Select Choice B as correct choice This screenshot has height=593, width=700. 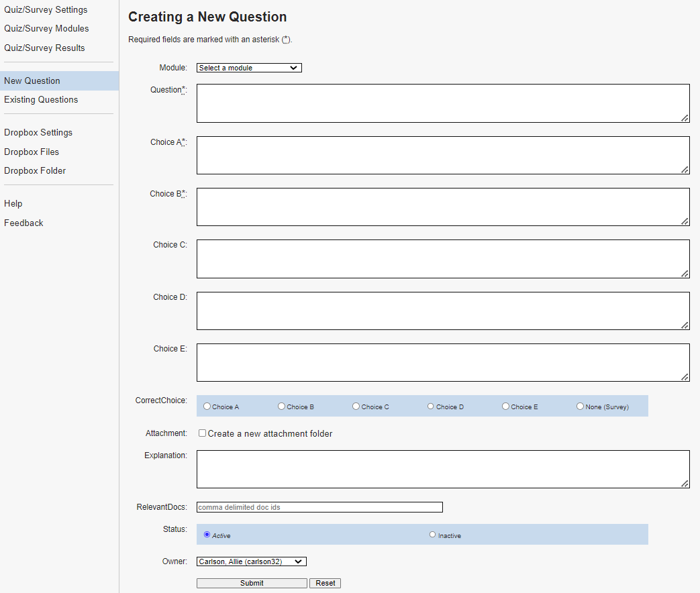[x=281, y=406]
